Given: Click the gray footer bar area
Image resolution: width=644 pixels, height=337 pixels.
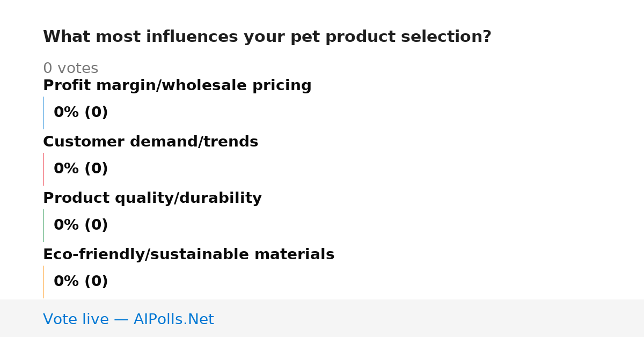Looking at the screenshot, I should [x=322, y=318].
